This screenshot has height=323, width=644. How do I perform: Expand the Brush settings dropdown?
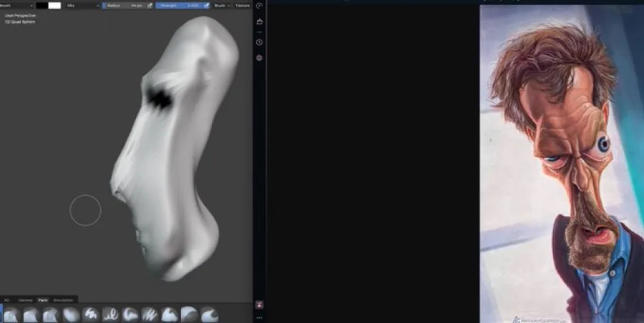tap(222, 6)
